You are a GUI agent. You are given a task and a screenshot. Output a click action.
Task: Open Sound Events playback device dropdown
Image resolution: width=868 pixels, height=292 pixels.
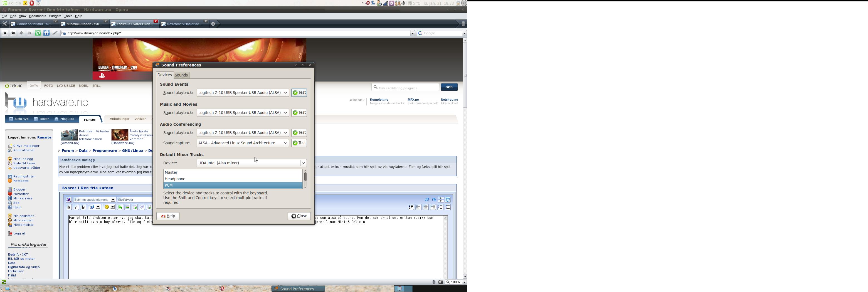click(x=243, y=93)
